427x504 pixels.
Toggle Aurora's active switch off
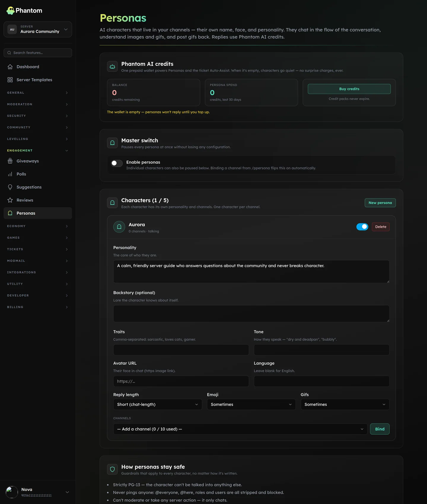pyautogui.click(x=362, y=227)
